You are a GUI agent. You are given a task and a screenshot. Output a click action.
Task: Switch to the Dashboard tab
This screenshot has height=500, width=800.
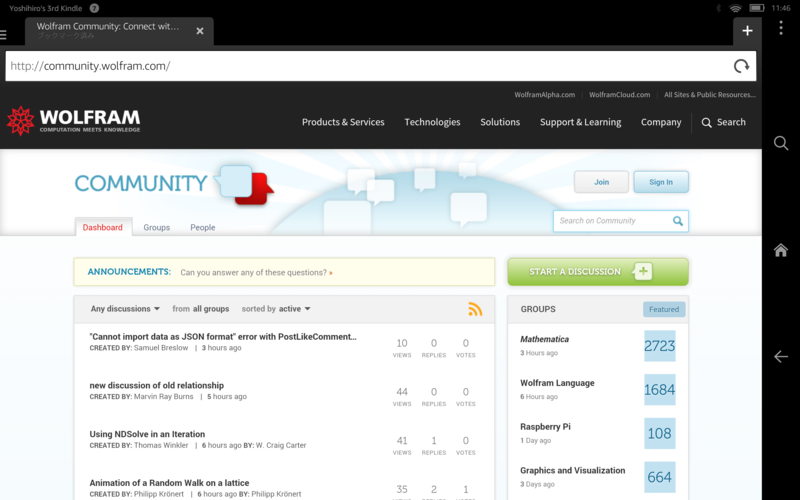(103, 227)
